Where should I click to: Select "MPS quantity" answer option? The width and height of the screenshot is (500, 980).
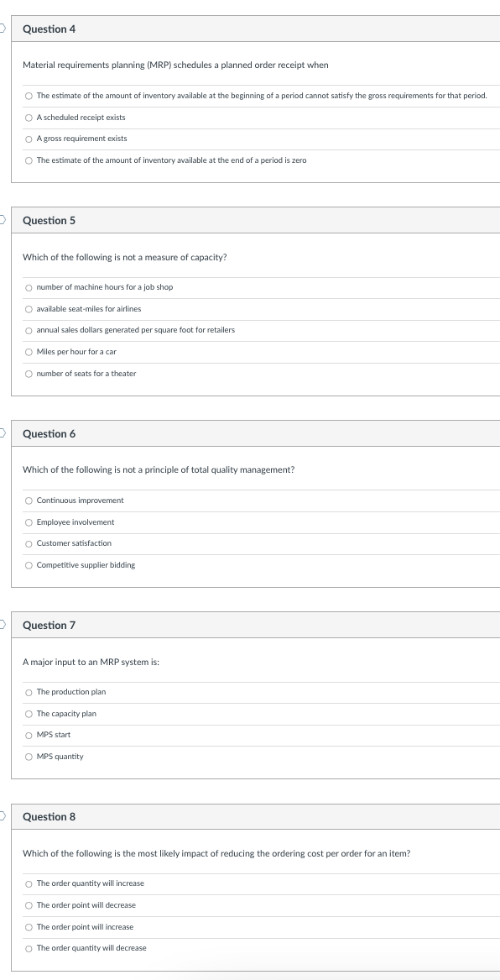[x=29, y=756]
